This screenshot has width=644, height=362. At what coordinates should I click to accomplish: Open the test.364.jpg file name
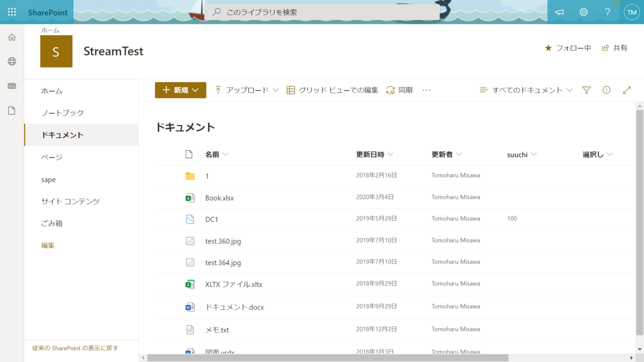(x=223, y=263)
